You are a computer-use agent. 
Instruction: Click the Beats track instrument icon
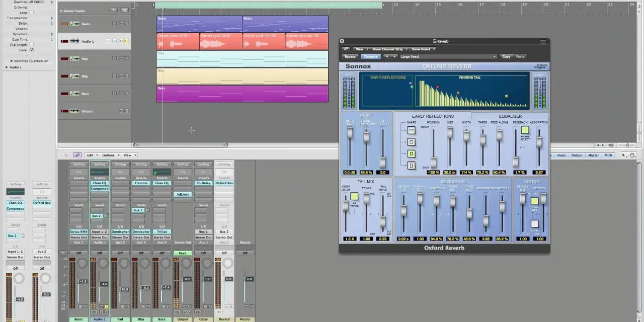click(x=74, y=24)
